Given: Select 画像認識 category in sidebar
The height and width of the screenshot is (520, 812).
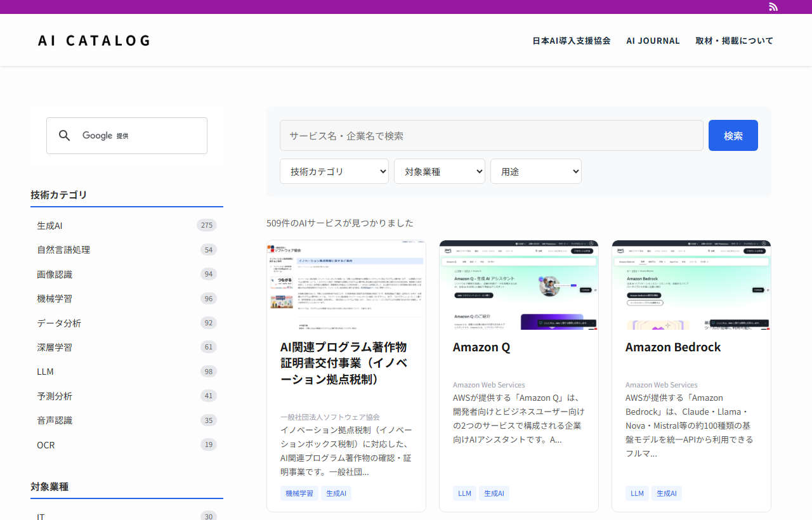Looking at the screenshot, I should tap(127, 274).
